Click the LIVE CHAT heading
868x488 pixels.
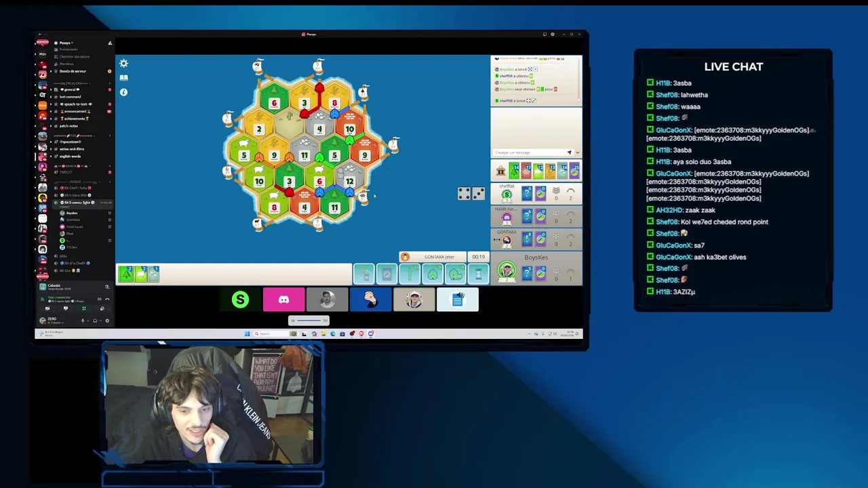(x=733, y=66)
